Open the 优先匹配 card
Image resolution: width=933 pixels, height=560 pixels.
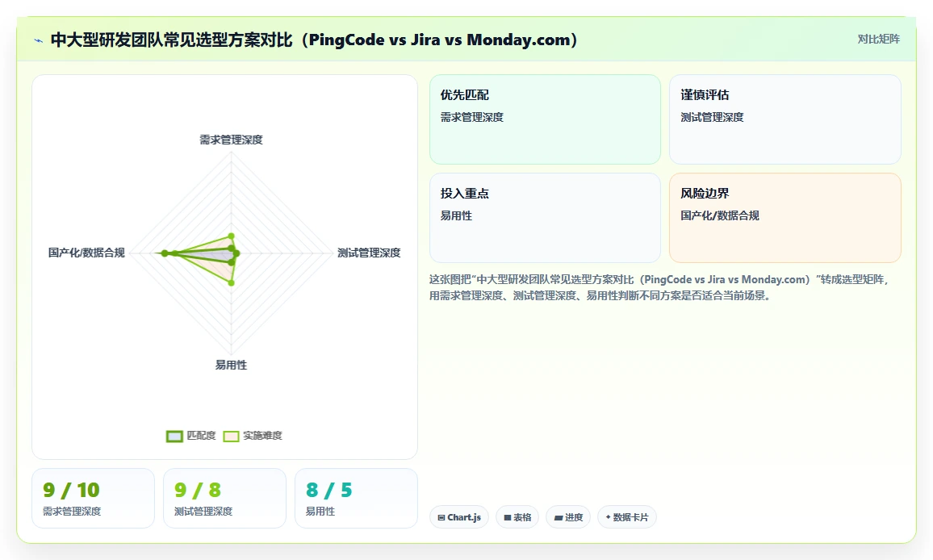545,119
